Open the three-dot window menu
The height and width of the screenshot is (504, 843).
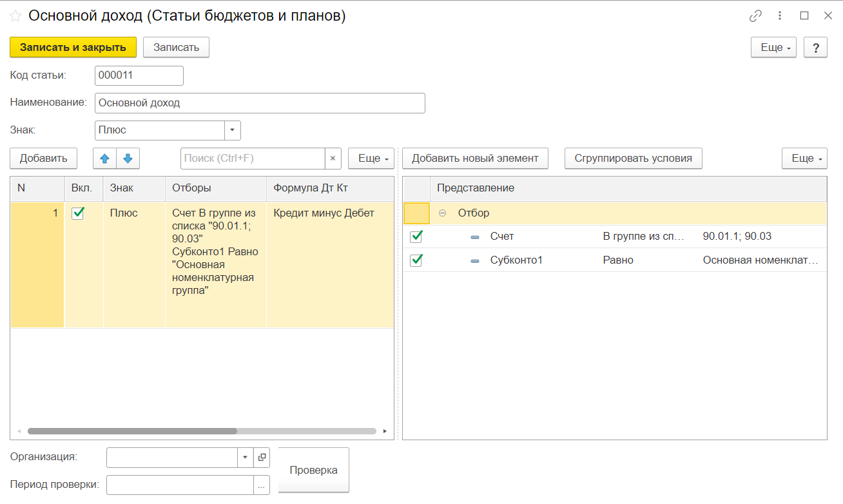pyautogui.click(x=780, y=16)
